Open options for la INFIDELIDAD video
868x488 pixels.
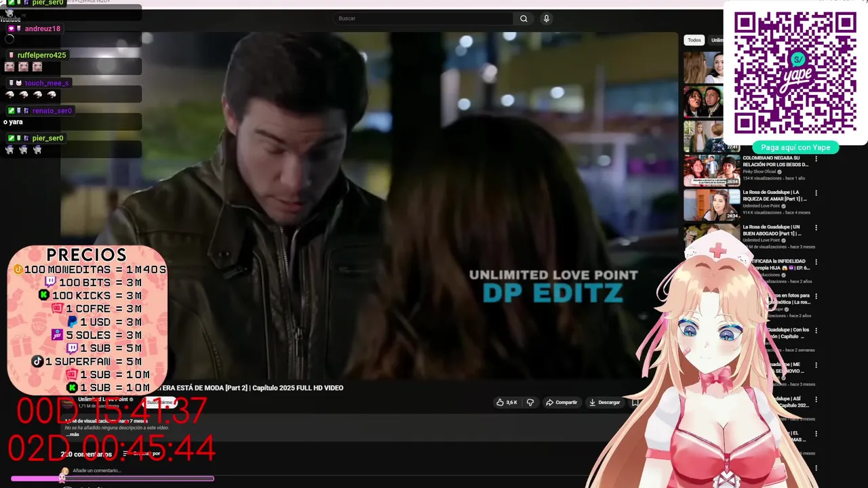pyautogui.click(x=816, y=262)
